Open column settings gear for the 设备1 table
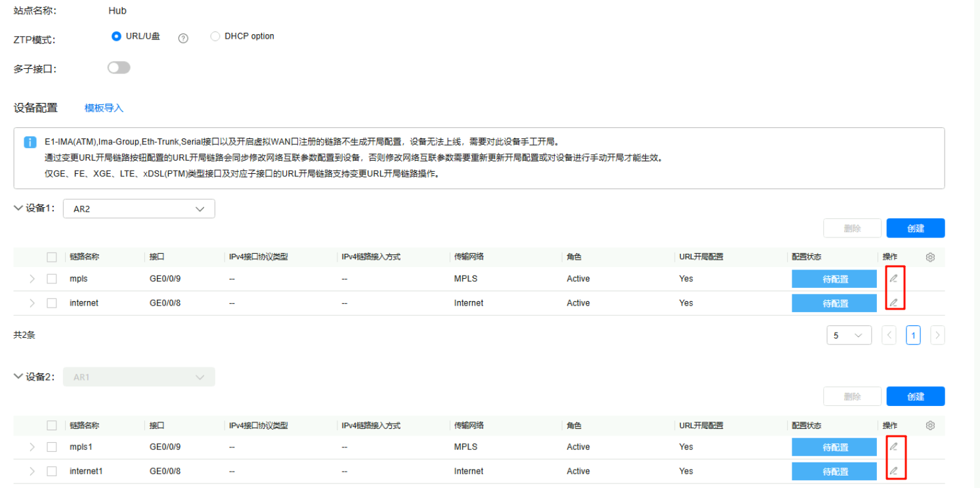 coord(930,257)
